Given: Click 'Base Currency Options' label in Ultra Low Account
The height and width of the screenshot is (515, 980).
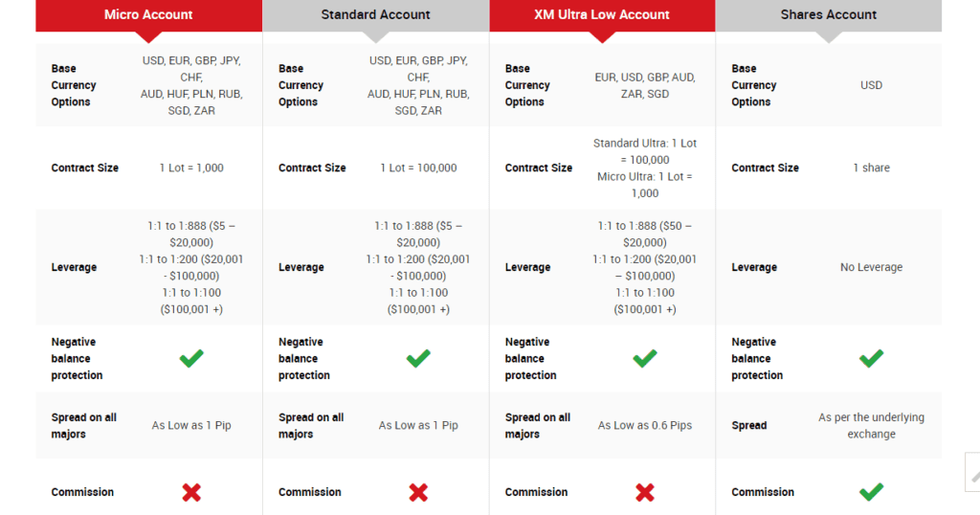Looking at the screenshot, I should [527, 85].
